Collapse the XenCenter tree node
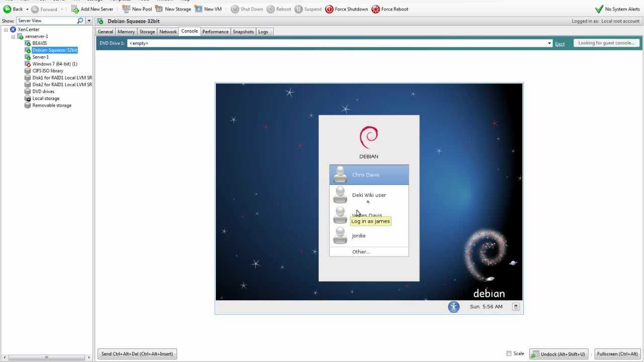 click(6, 30)
